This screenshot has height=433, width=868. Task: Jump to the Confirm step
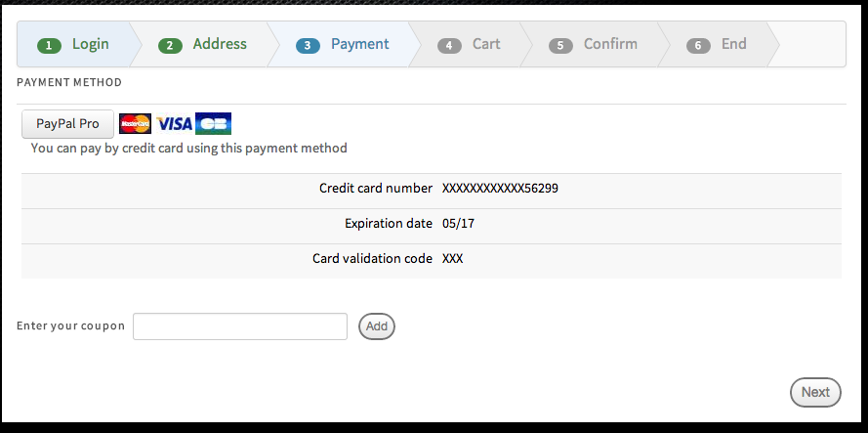pyautogui.click(x=610, y=44)
